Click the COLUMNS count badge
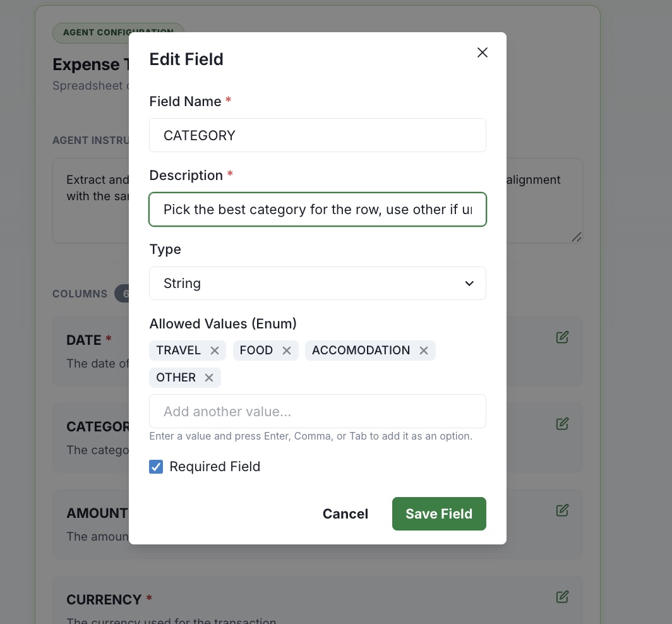The image size is (672, 624). pyautogui.click(x=126, y=294)
